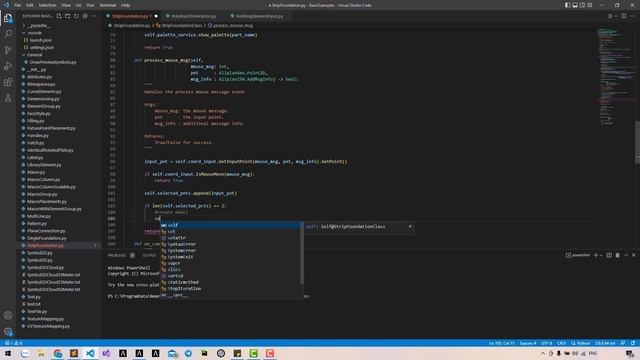The width and height of the screenshot is (640, 360).
Task: Select the 'self' autocomplete suggestion
Action: click(x=230, y=225)
